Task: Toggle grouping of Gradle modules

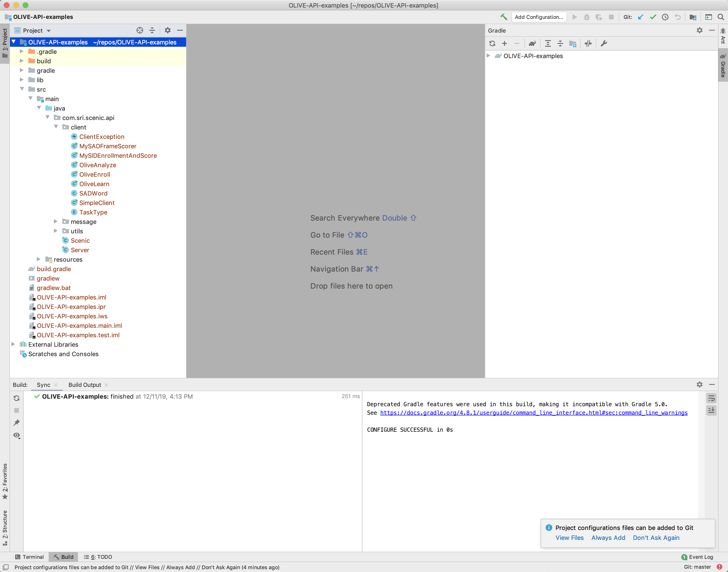Action: 573,43
